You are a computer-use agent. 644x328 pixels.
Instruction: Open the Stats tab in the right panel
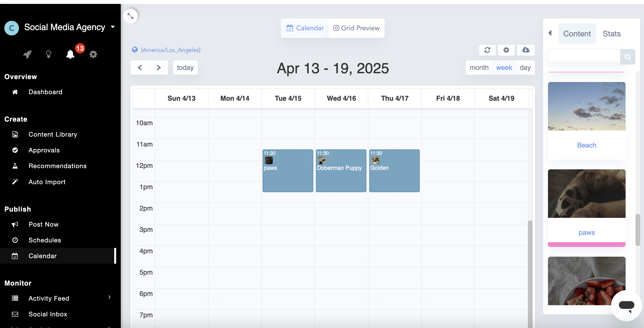(612, 33)
